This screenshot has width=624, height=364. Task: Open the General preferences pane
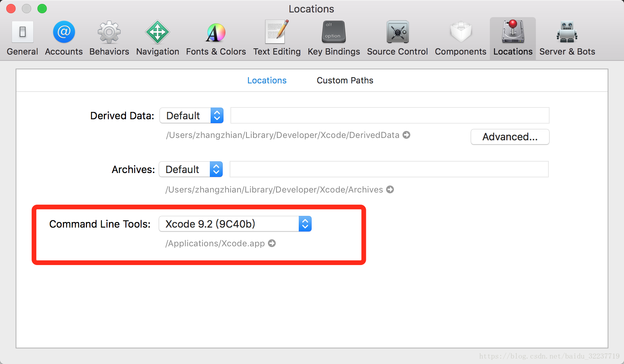click(22, 38)
